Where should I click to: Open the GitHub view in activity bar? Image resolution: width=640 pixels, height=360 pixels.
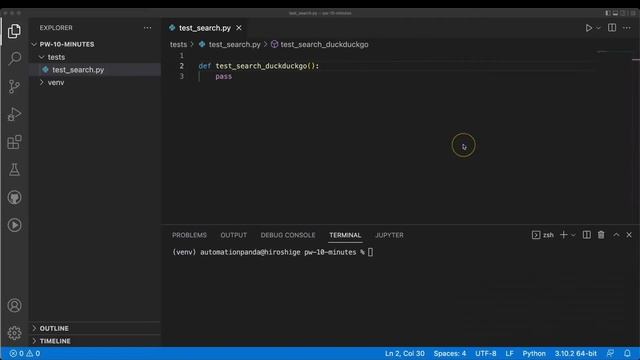14,198
